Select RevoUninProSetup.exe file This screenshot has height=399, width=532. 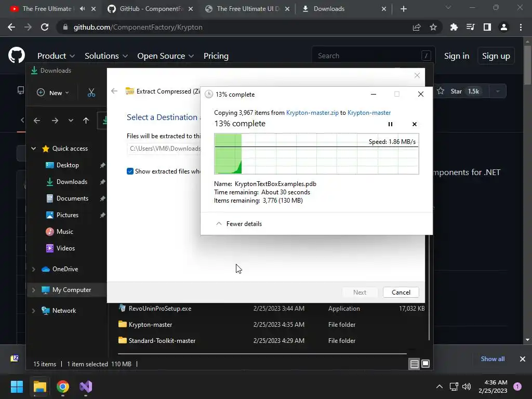pos(160,309)
